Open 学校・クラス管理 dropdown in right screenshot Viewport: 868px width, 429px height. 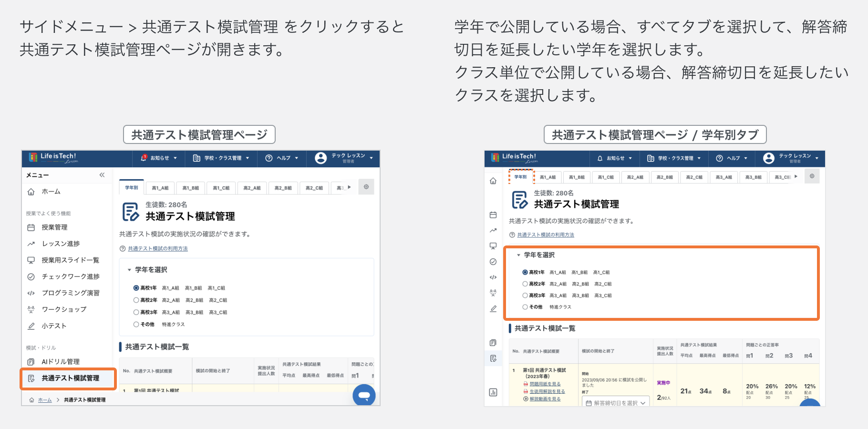click(x=674, y=158)
